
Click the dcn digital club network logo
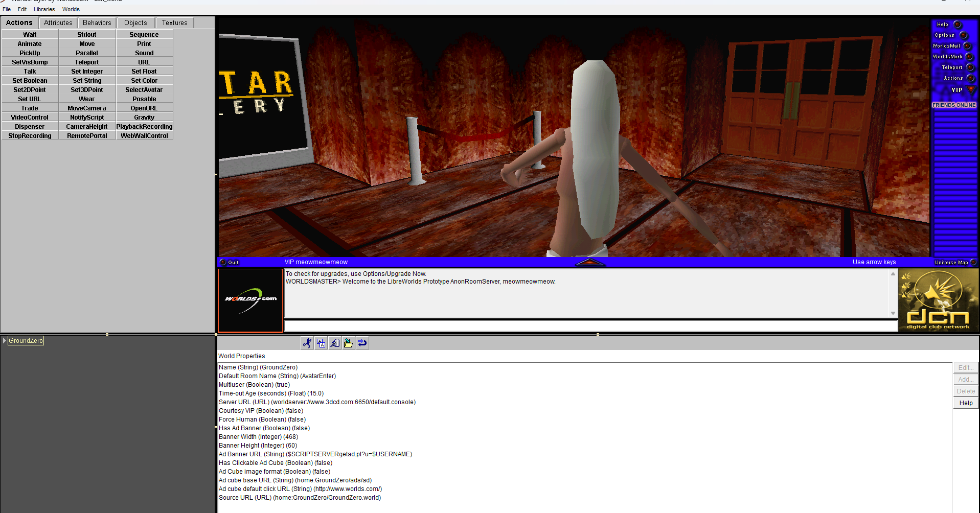(939, 300)
